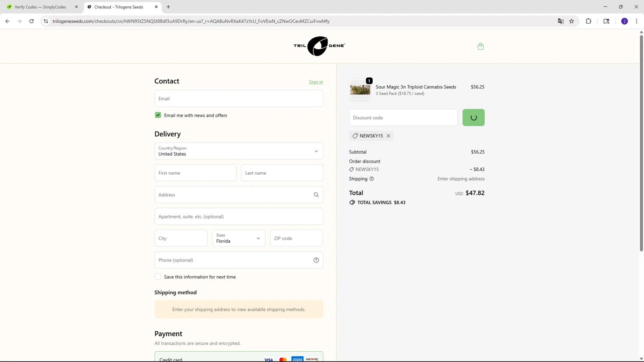Click the address search magnifier icon
The width and height of the screenshot is (644, 362).
click(x=316, y=195)
